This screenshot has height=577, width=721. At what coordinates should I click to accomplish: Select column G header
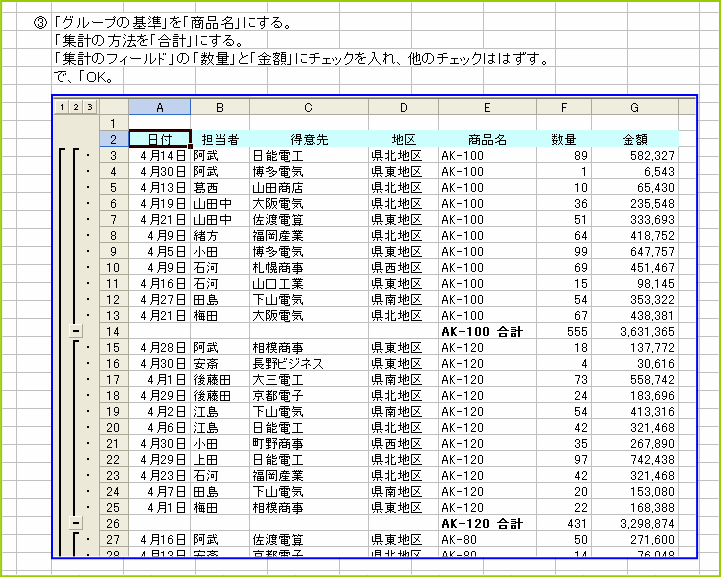[635, 107]
